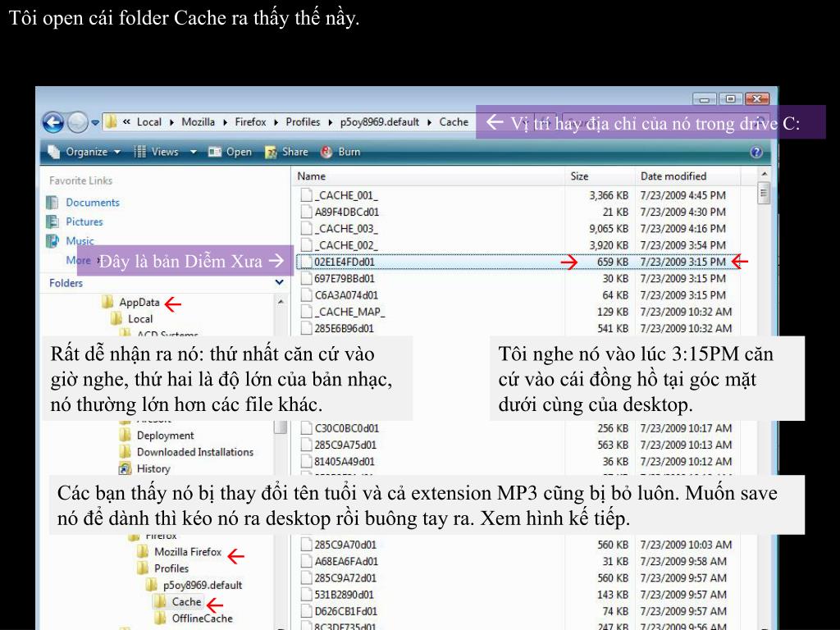Click the Help question mark icon
This screenshot has height=630, width=840.
point(756,152)
